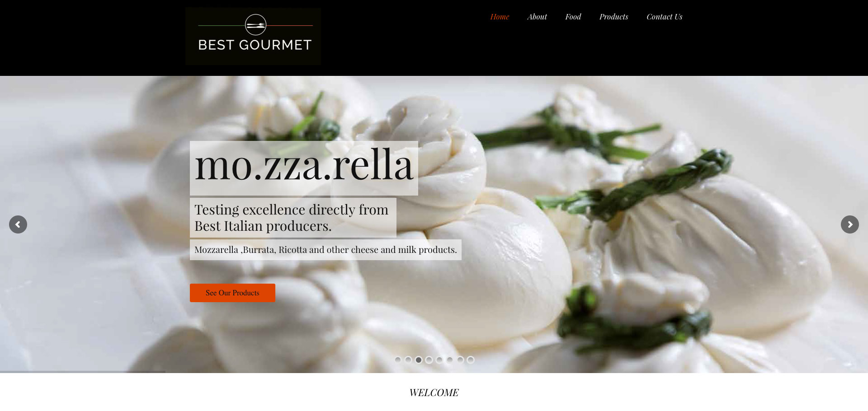The width and height of the screenshot is (868, 411).
Task: Switch to the sixth slideshow dot
Action: pos(450,360)
